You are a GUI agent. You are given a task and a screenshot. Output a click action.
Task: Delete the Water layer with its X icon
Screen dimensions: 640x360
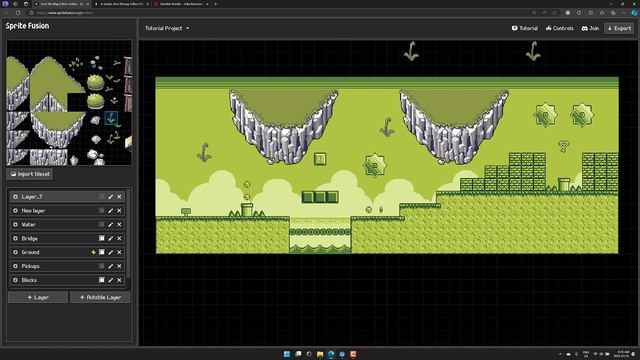tap(119, 224)
